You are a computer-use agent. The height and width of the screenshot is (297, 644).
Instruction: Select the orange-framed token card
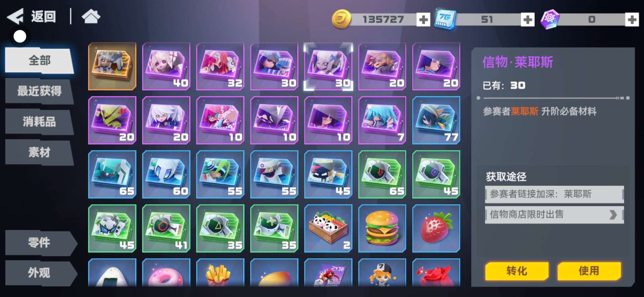112,66
